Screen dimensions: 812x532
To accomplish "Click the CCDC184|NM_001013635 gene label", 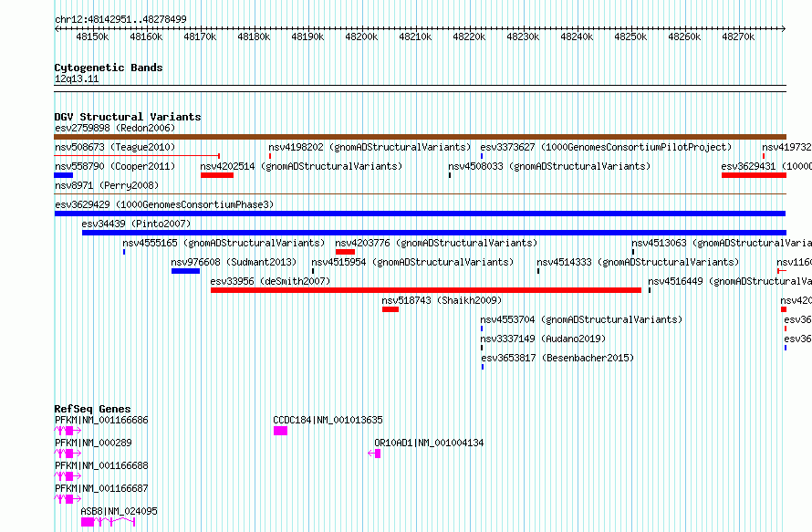I will (328, 420).
